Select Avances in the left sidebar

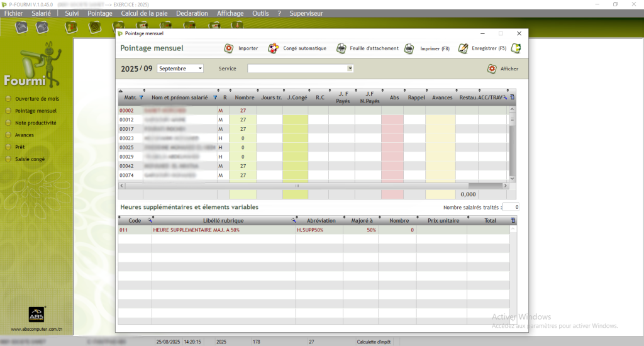pyautogui.click(x=25, y=135)
